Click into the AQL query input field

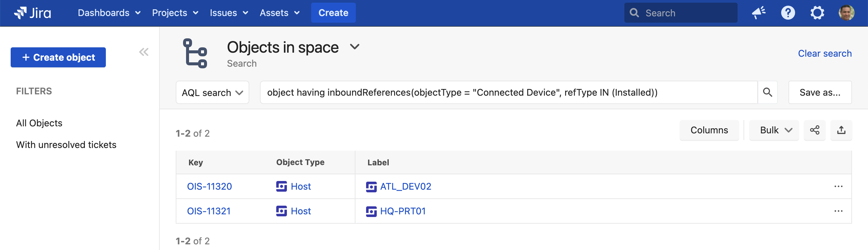pyautogui.click(x=506, y=92)
